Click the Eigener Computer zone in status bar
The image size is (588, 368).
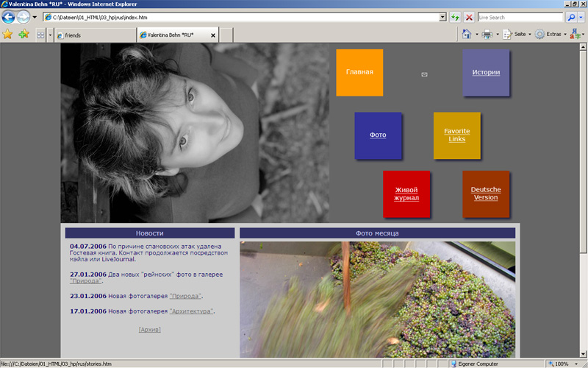(474, 364)
